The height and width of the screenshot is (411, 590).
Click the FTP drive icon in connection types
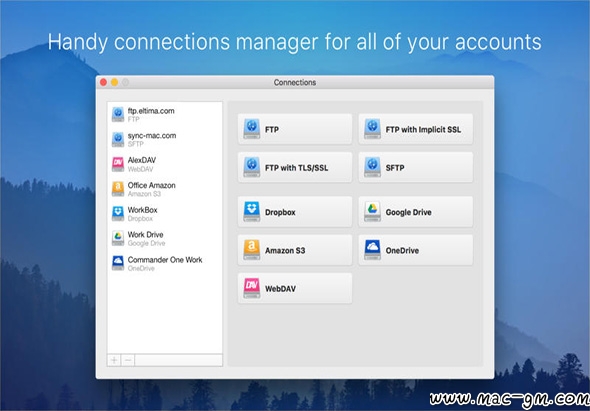(252, 129)
